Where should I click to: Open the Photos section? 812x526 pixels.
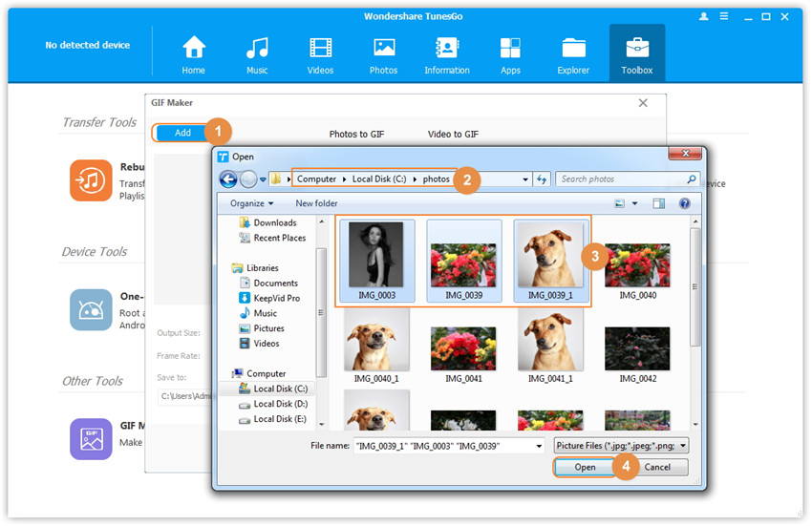tap(384, 54)
